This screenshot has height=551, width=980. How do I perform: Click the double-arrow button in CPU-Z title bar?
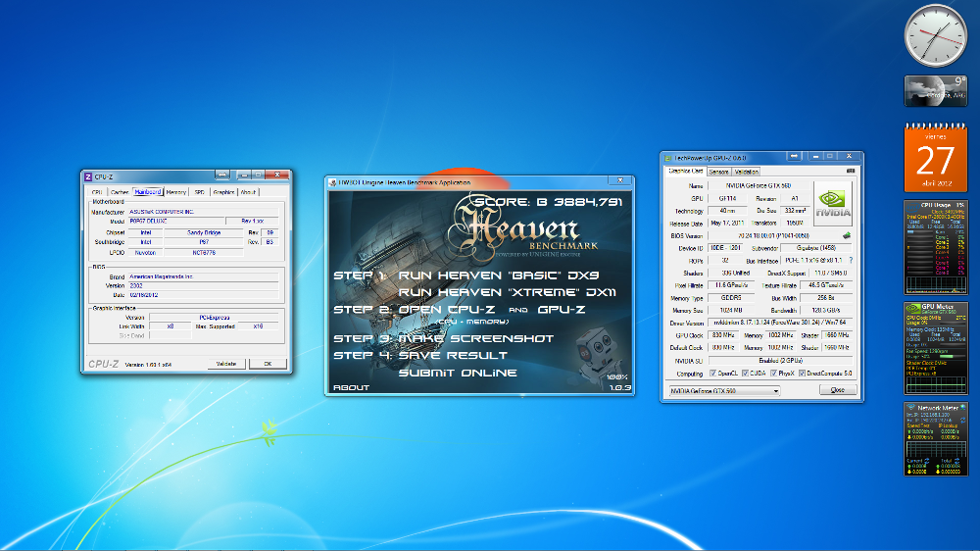coord(222,175)
